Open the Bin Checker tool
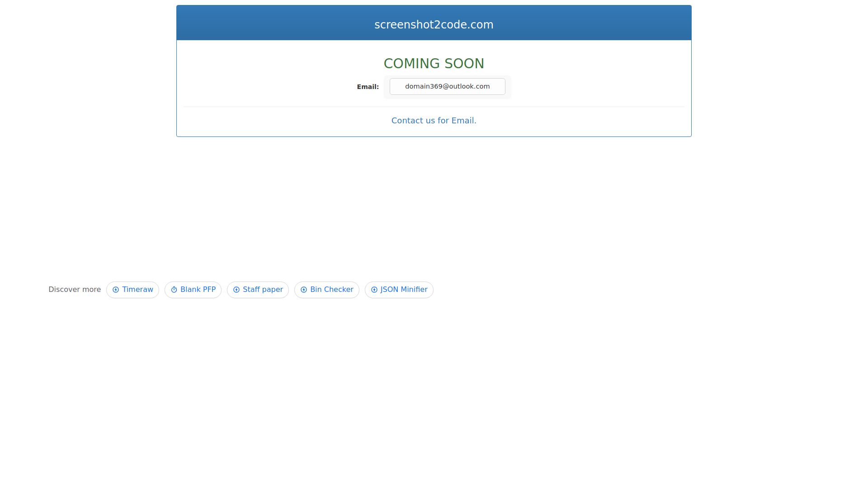This screenshot has width=868, height=488. pyautogui.click(x=331, y=290)
